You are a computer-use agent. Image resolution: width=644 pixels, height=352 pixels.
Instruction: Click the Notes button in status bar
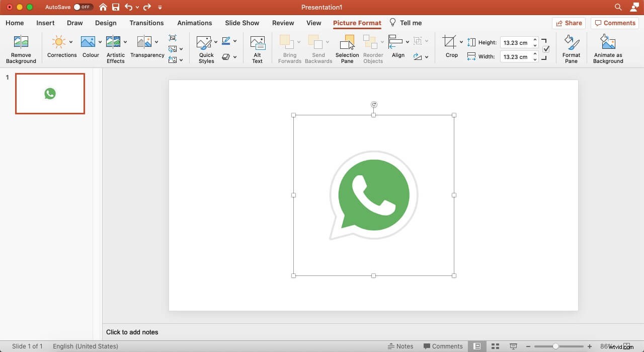point(401,346)
